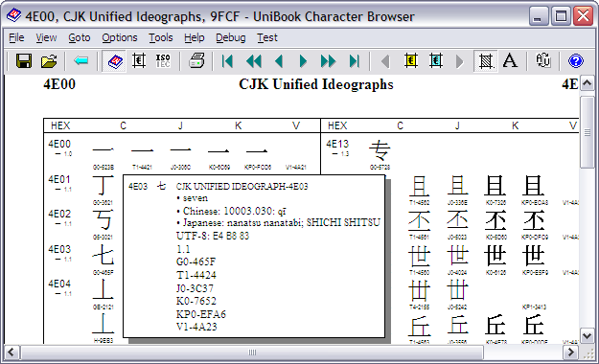The height and width of the screenshot is (364, 599).
Task: Select the 4E04 hex code cell
Action: pyautogui.click(x=59, y=284)
